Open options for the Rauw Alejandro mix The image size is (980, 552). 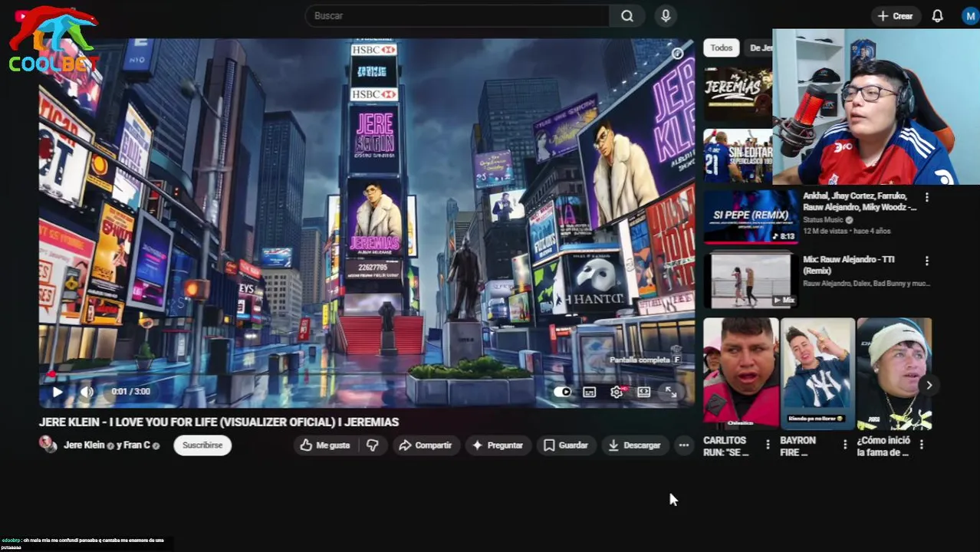[x=927, y=261]
